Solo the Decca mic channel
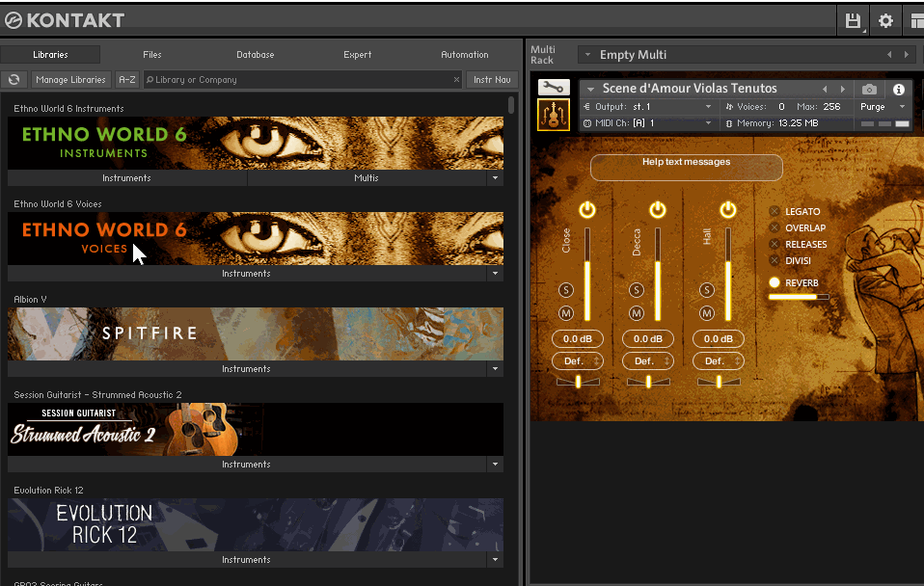 coord(637,290)
